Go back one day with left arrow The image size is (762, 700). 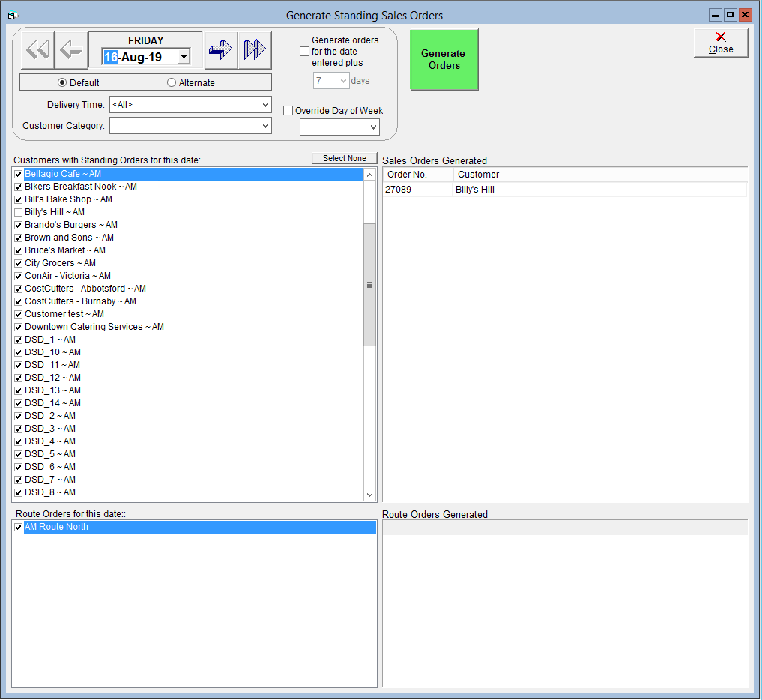(71, 49)
